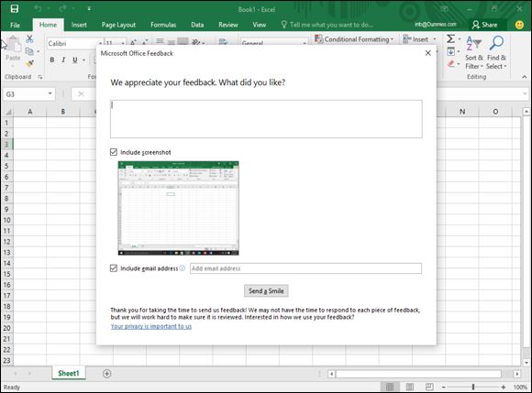Switch to the Page Layout tab
This screenshot has height=393, width=532.
click(x=118, y=25)
